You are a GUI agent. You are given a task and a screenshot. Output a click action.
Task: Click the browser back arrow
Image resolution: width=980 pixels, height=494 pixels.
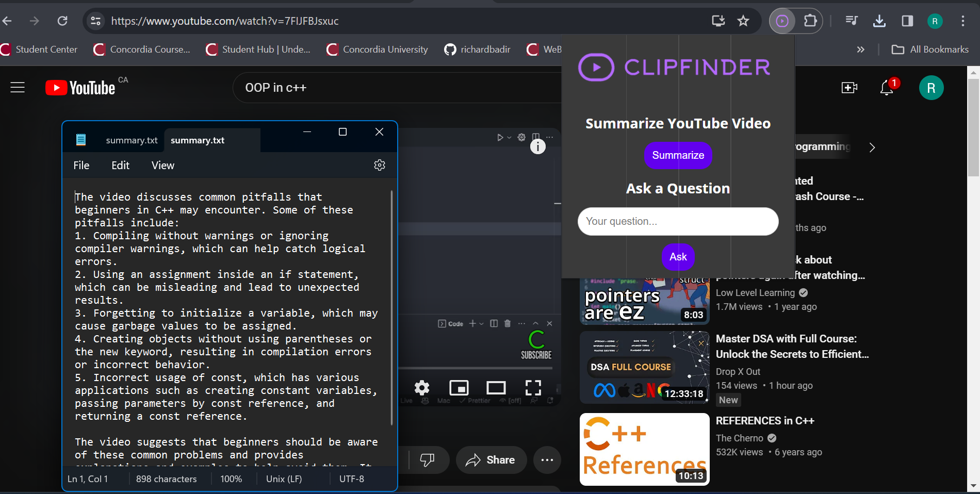(7, 21)
